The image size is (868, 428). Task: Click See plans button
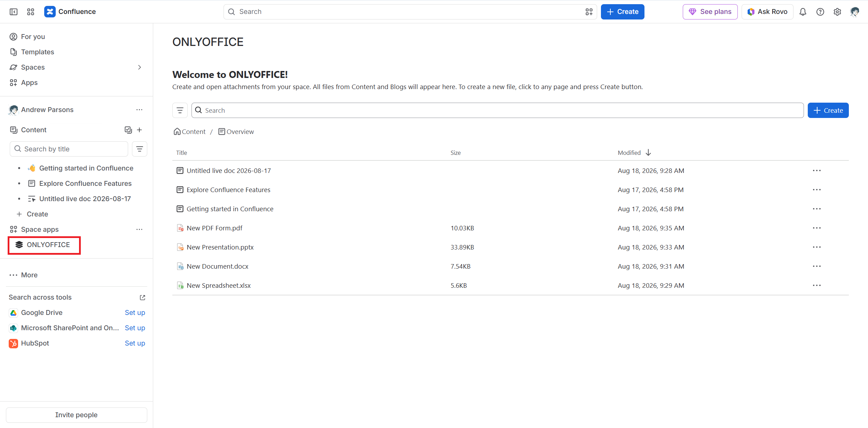coord(710,12)
